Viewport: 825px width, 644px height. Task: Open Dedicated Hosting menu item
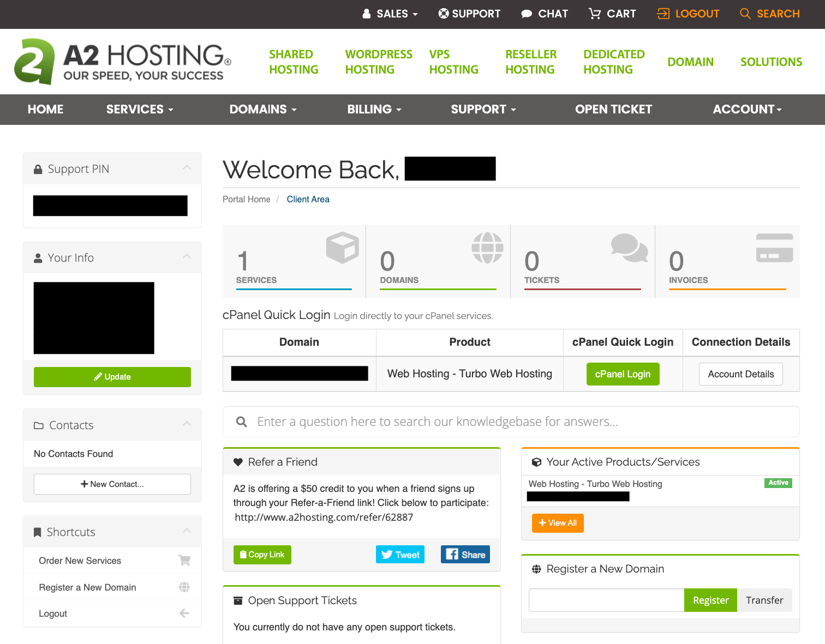pyautogui.click(x=614, y=62)
